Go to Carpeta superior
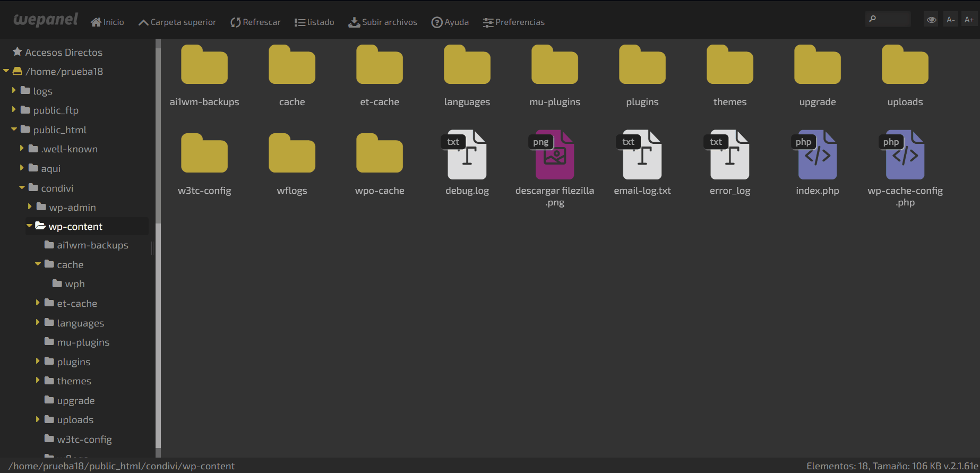This screenshot has width=980, height=473. coord(177,22)
